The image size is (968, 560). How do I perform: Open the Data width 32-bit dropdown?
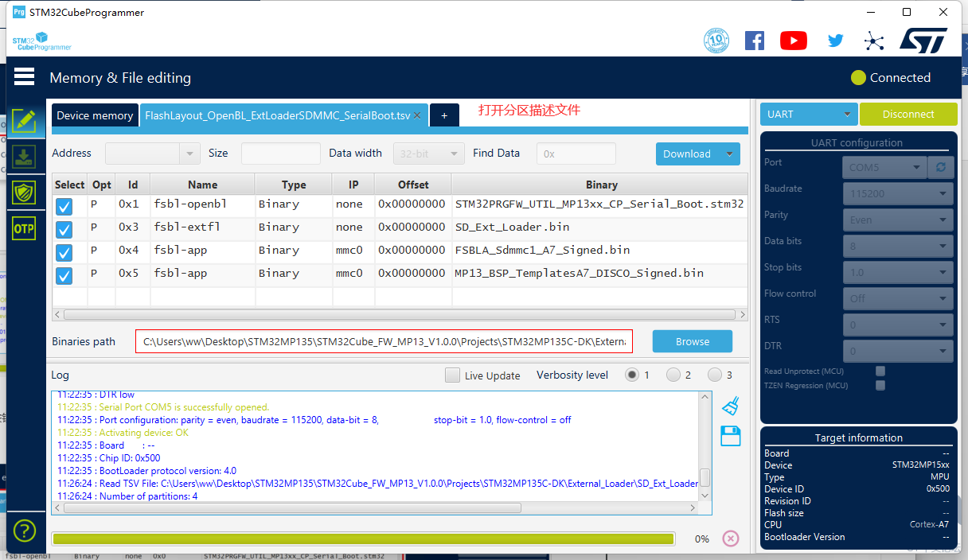[429, 154]
